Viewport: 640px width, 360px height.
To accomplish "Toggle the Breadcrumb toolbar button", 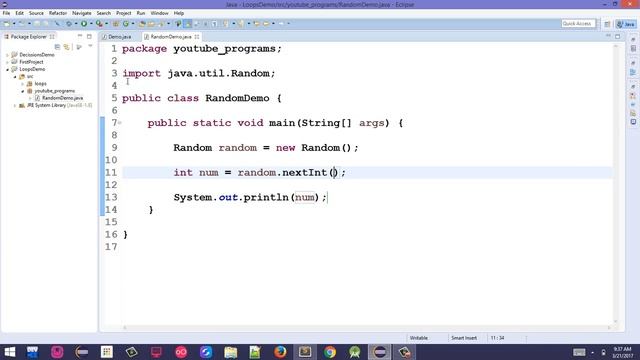I will 178,24.
